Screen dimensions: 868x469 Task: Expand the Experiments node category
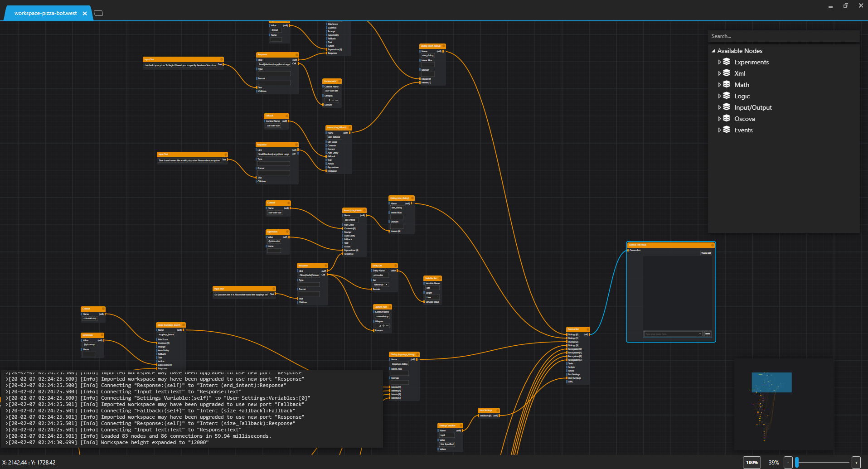pos(720,62)
